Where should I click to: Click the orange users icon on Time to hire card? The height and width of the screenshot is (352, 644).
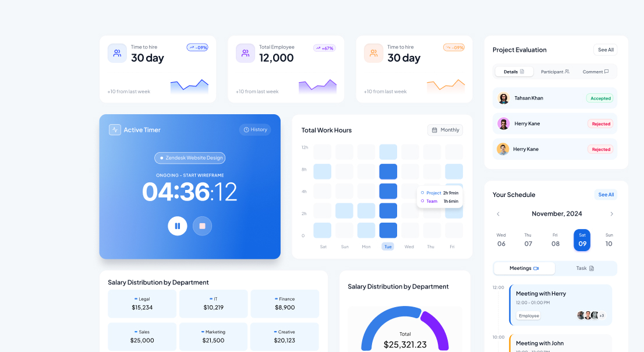coord(373,53)
